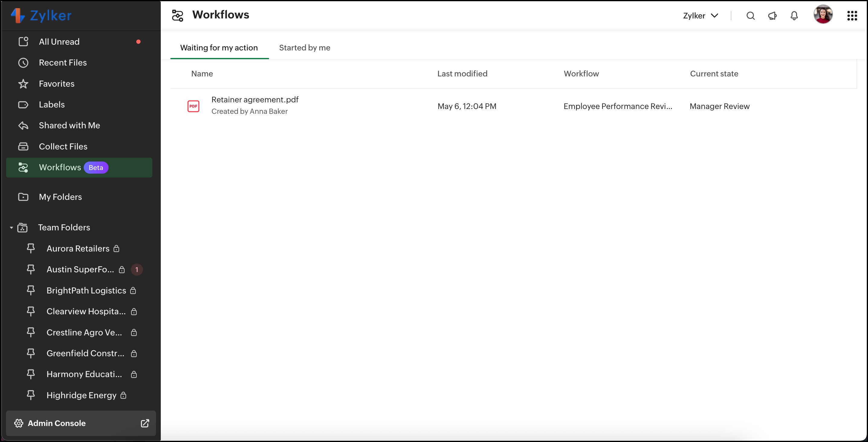Click the Last modified column header

(x=462, y=74)
